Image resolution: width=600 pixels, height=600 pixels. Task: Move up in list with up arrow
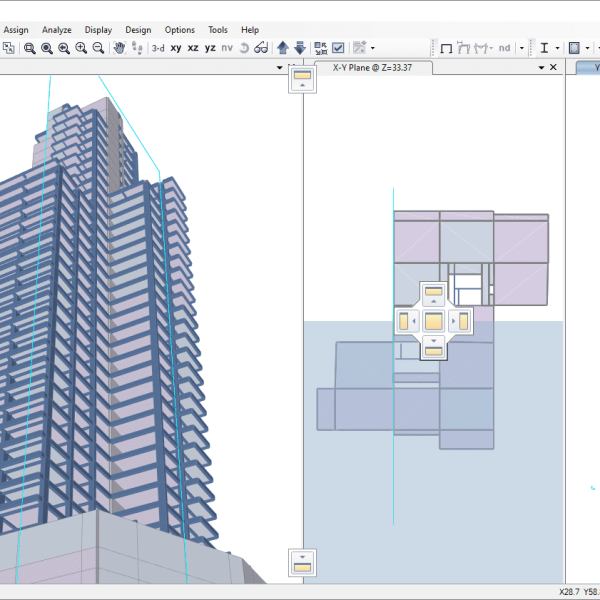pos(283,48)
